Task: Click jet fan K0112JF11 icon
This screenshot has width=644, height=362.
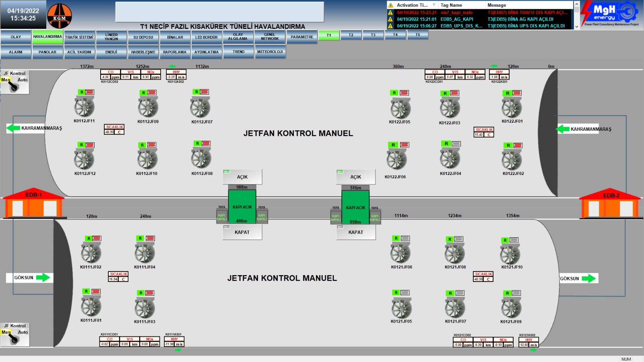Action: (84, 107)
